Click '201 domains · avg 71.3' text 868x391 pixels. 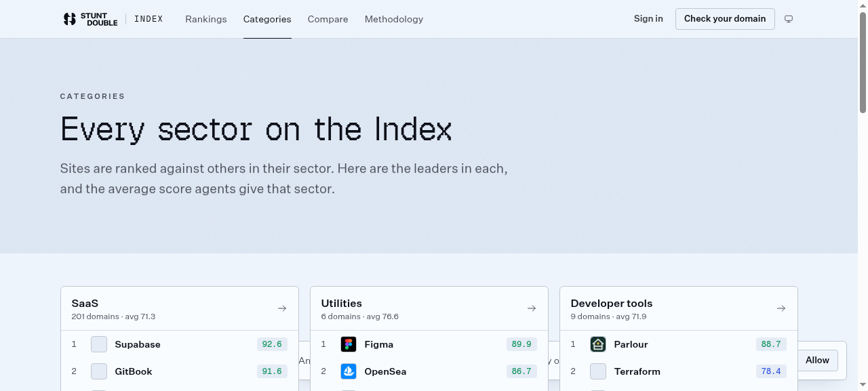point(113,316)
